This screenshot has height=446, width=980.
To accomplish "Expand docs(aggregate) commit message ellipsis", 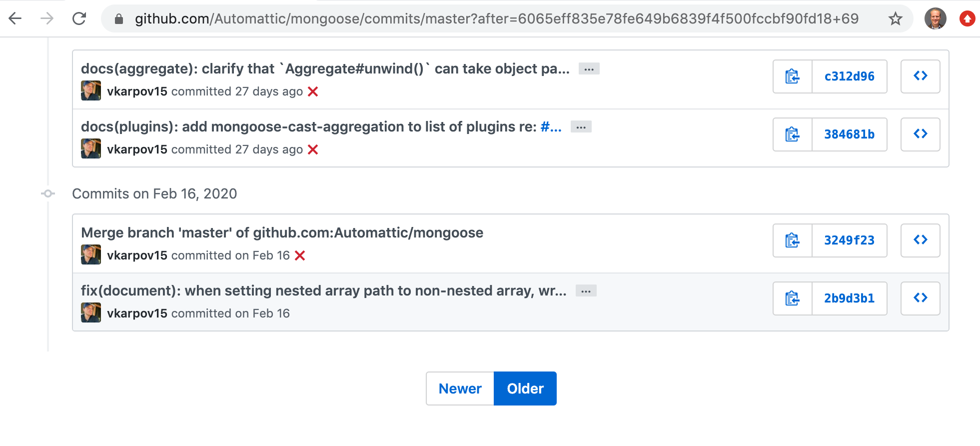I will (x=589, y=69).
